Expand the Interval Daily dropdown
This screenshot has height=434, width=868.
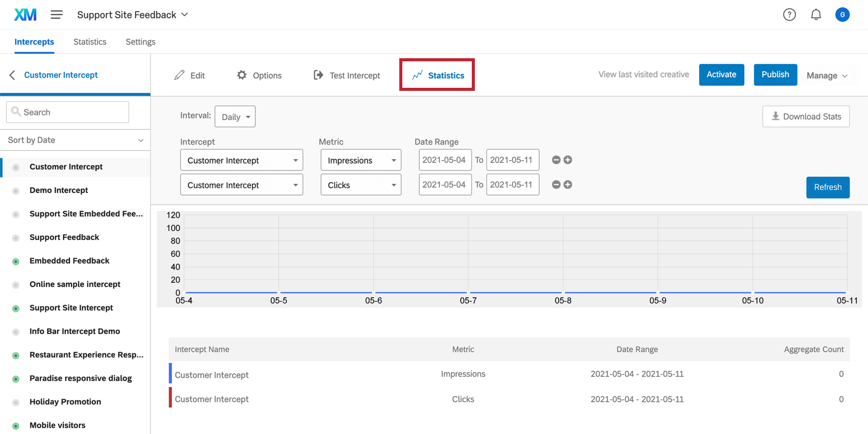(235, 117)
